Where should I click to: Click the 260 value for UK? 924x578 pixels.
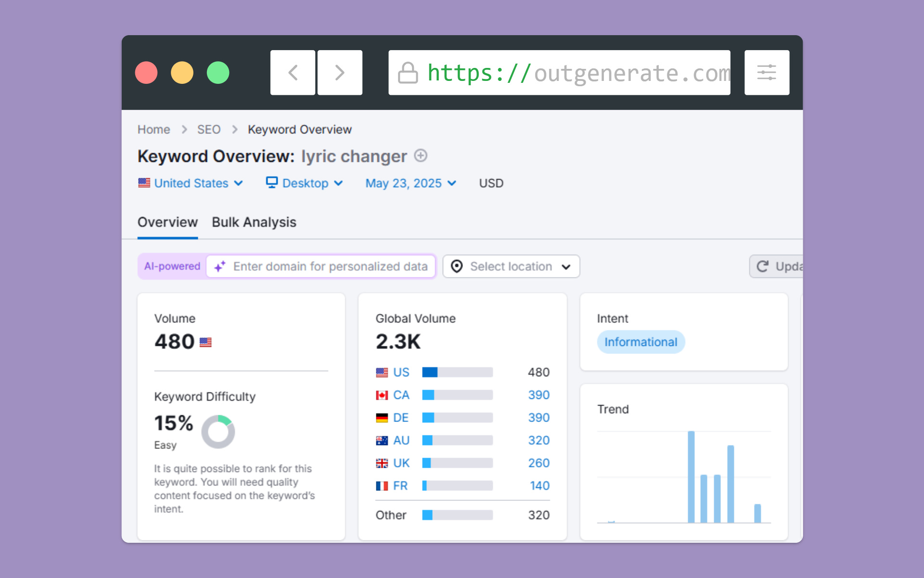click(539, 463)
